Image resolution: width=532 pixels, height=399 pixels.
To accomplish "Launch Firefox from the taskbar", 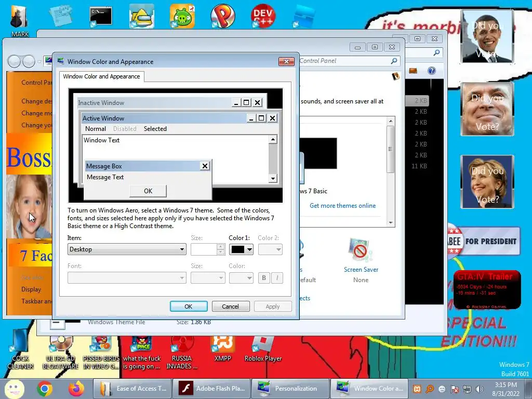I will [x=76, y=389].
